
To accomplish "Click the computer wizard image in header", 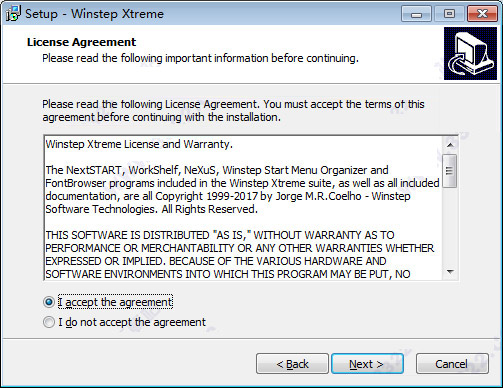I will [470, 54].
